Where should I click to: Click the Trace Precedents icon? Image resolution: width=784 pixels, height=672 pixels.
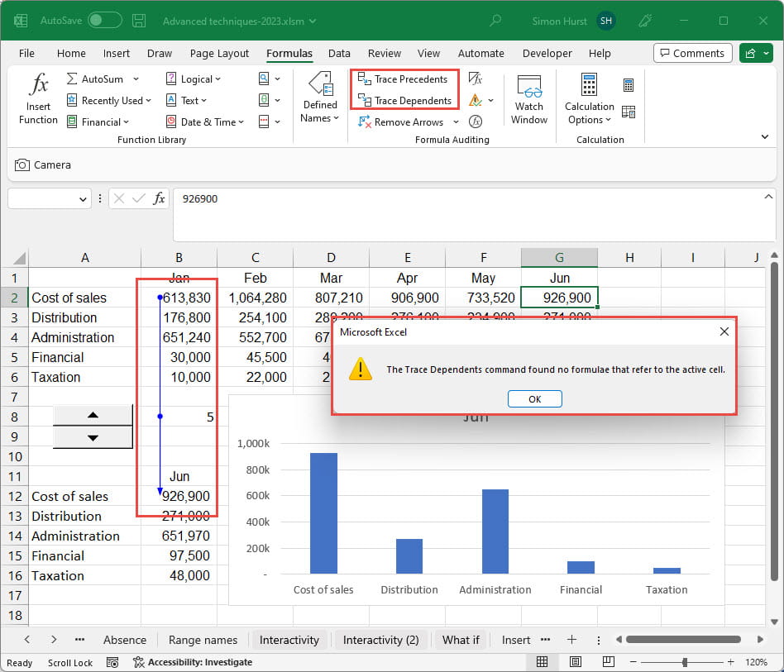364,79
